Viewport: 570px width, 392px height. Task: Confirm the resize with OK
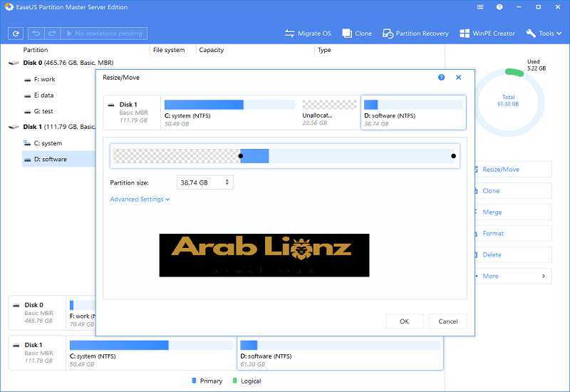[x=404, y=321]
